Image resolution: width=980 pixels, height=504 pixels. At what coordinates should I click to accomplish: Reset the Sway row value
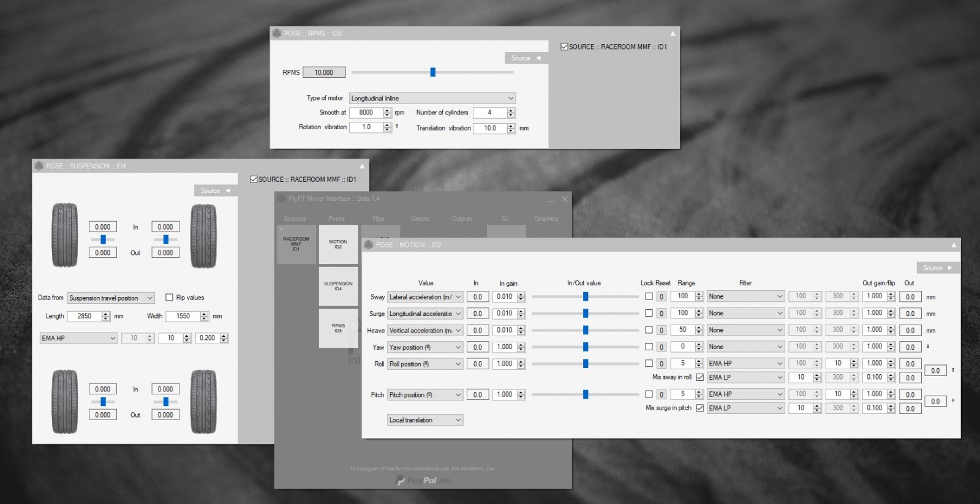click(661, 296)
